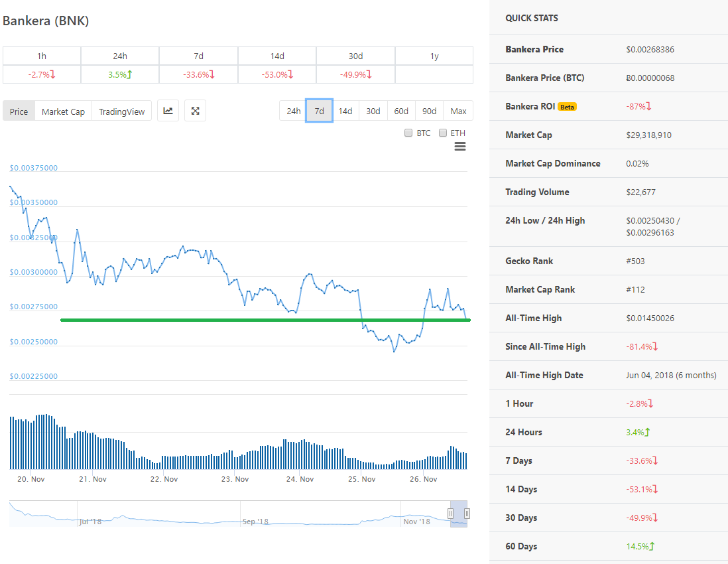Select the 90d chart range

pos(429,111)
